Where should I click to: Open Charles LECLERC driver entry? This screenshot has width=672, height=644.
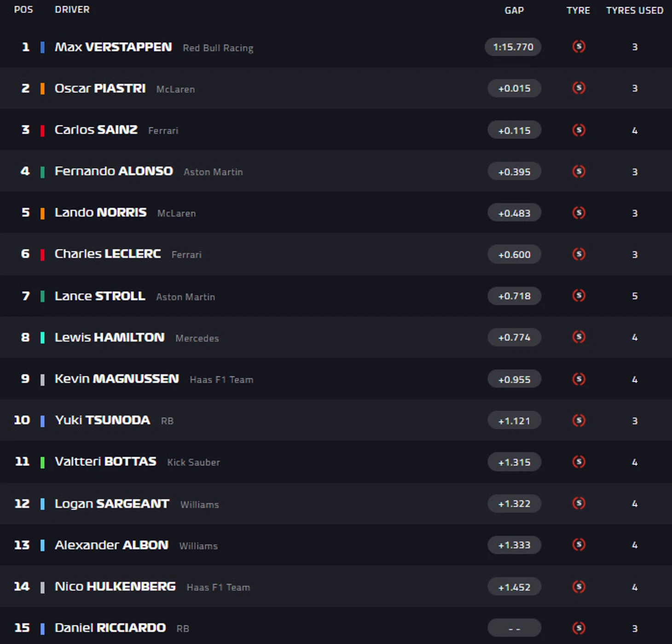point(108,254)
